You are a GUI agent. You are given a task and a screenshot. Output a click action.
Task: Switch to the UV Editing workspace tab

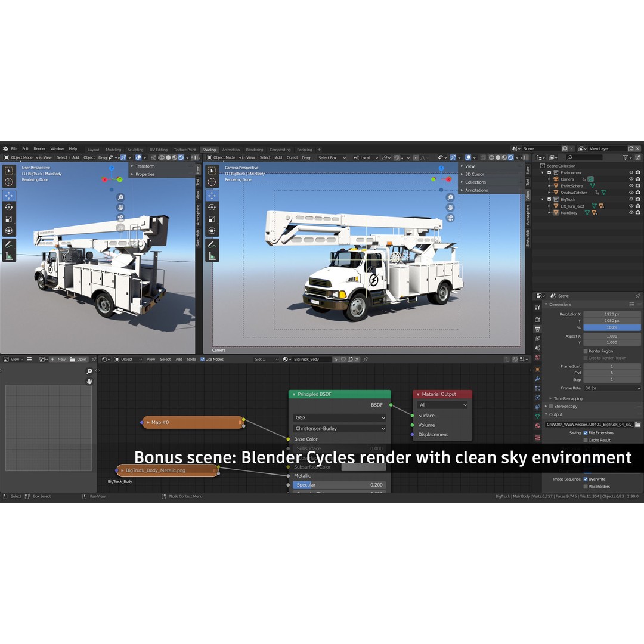pyautogui.click(x=159, y=150)
